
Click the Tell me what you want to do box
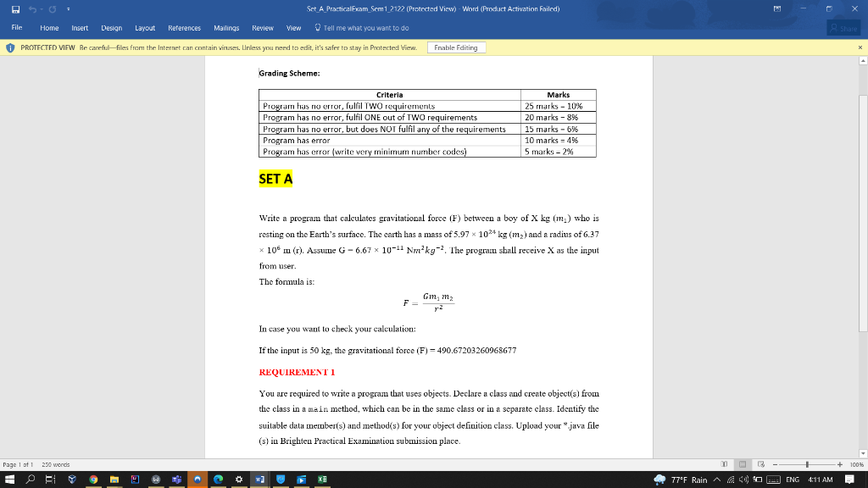[362, 28]
